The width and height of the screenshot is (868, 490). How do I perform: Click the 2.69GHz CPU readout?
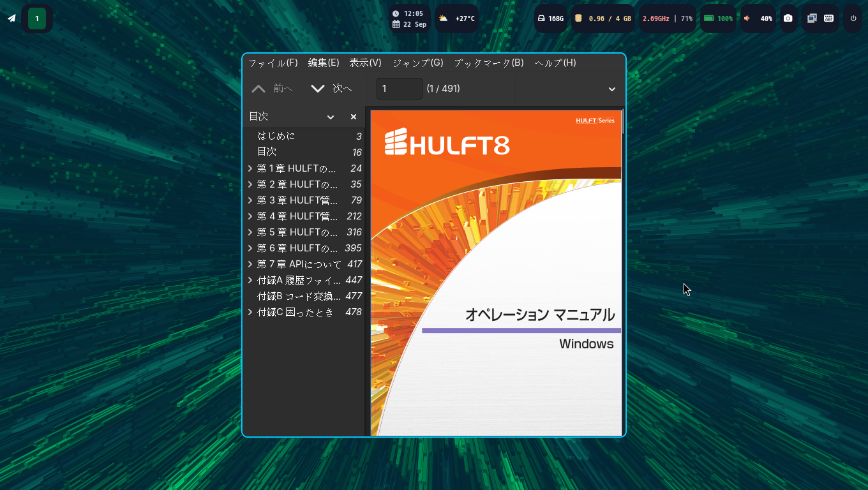click(x=655, y=19)
